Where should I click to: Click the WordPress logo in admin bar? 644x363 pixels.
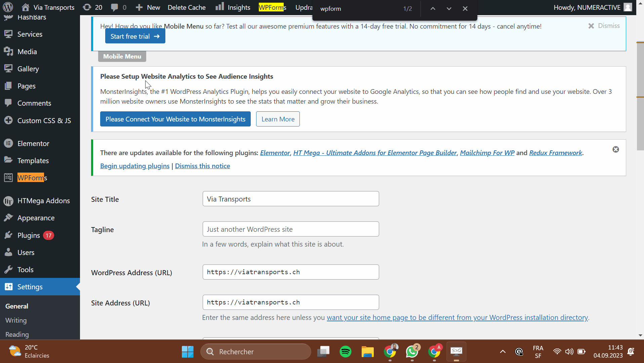[x=8, y=7]
